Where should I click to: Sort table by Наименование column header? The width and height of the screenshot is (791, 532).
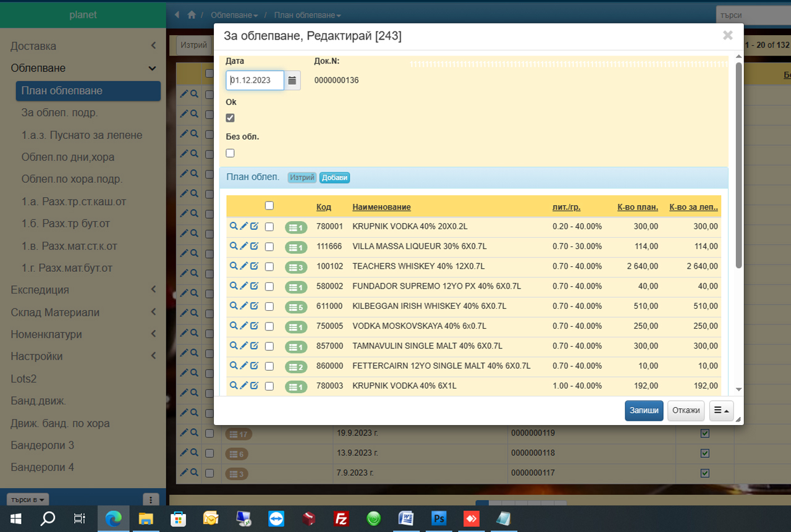tap(381, 207)
